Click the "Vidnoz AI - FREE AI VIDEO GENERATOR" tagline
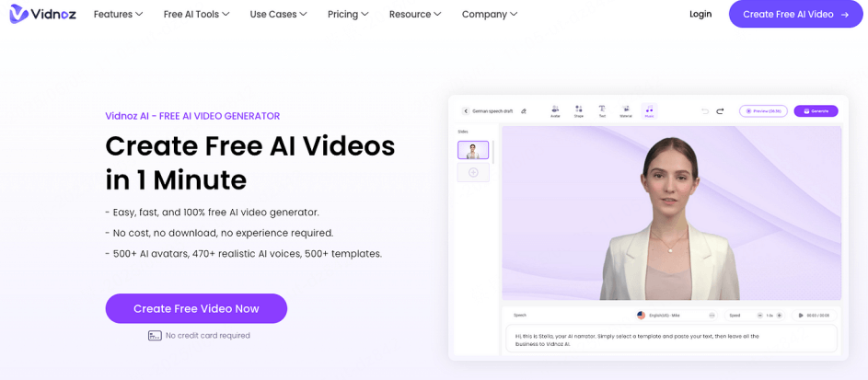This screenshot has height=380, width=868. pos(192,116)
